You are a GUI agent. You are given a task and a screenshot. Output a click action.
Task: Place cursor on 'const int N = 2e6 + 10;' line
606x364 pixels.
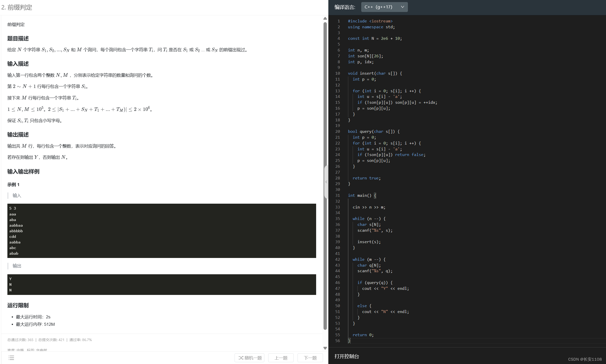[x=375, y=38]
